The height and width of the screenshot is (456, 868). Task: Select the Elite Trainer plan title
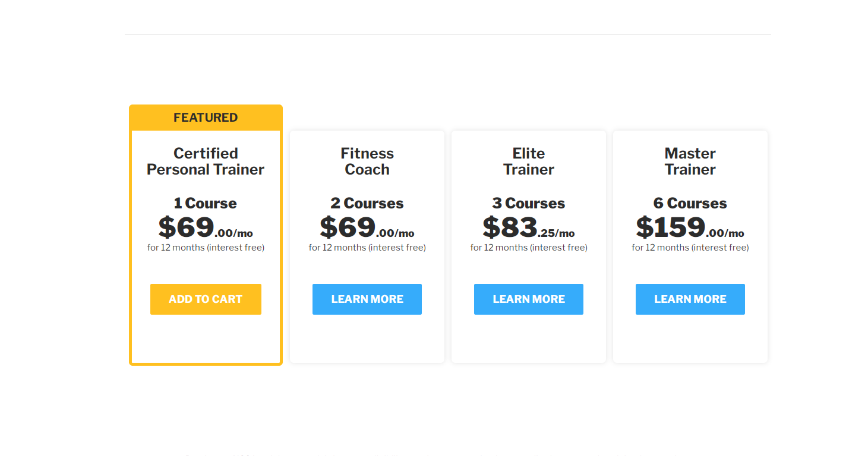click(529, 161)
